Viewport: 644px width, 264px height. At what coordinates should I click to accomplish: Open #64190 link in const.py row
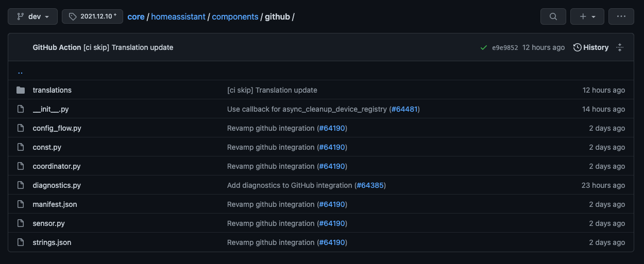click(332, 147)
